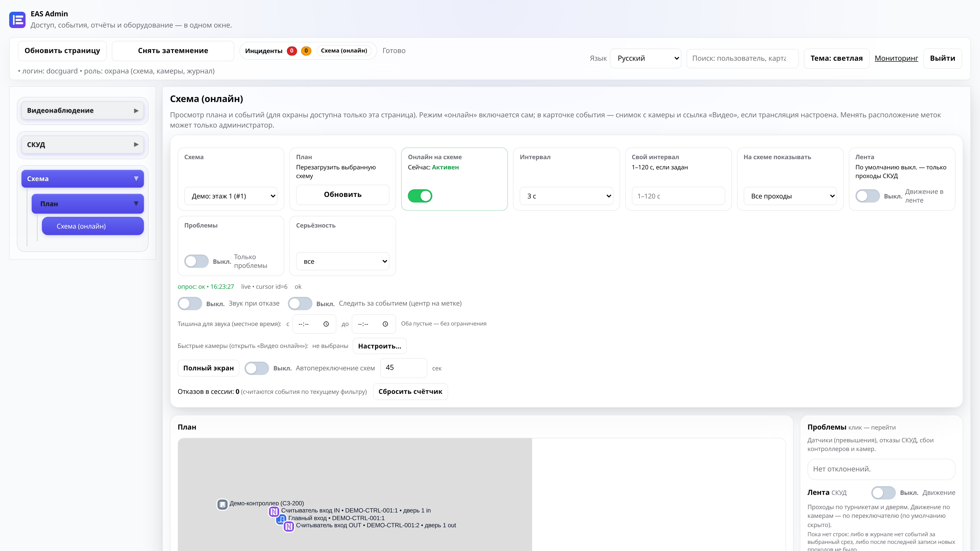This screenshot has height=551, width=980.
Task: Click the Считыватель вход OUT reader icon
Action: (289, 526)
